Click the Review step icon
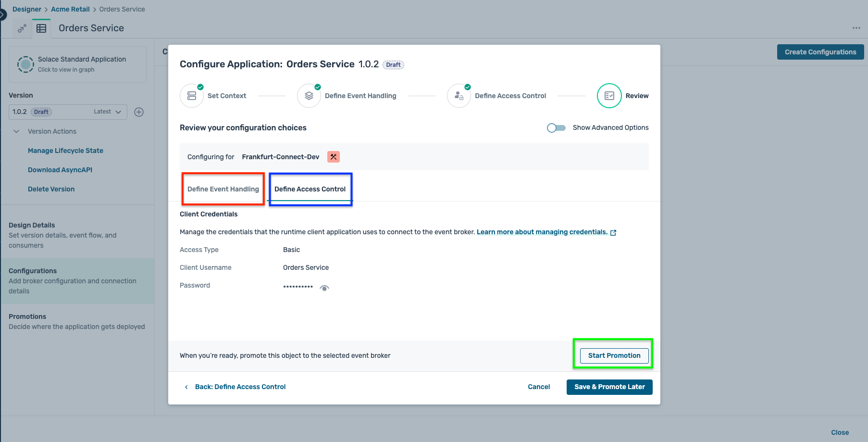This screenshot has width=868, height=442. click(x=609, y=96)
